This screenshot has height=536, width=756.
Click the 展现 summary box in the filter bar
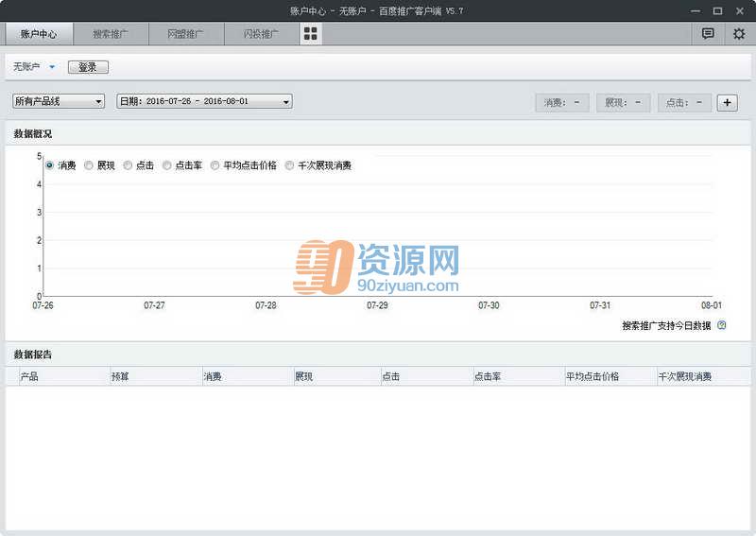tap(624, 102)
